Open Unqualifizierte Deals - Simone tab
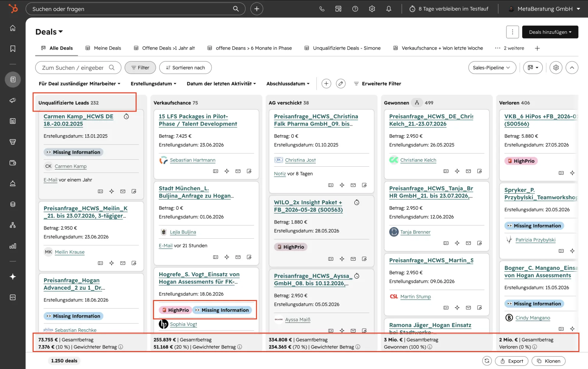Screen dimensions: 588x369 point(343,48)
